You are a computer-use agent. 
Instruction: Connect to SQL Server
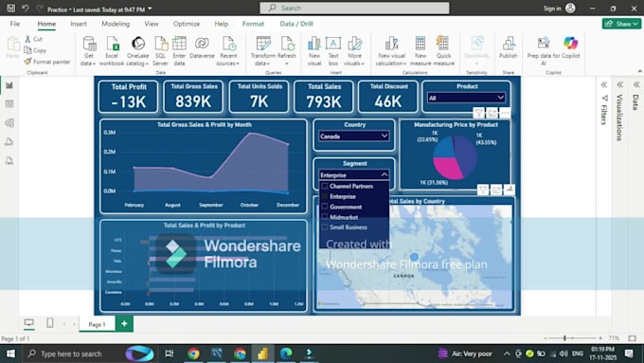pyautogui.click(x=161, y=51)
